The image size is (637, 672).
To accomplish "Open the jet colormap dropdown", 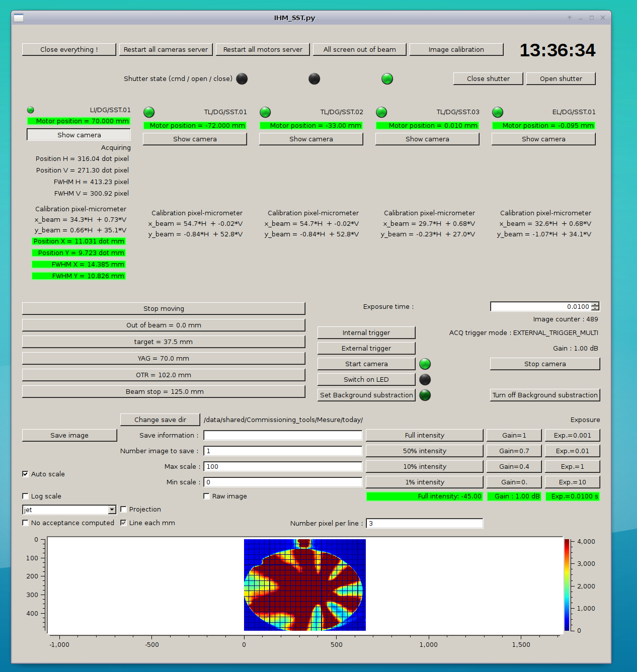I will (112, 510).
